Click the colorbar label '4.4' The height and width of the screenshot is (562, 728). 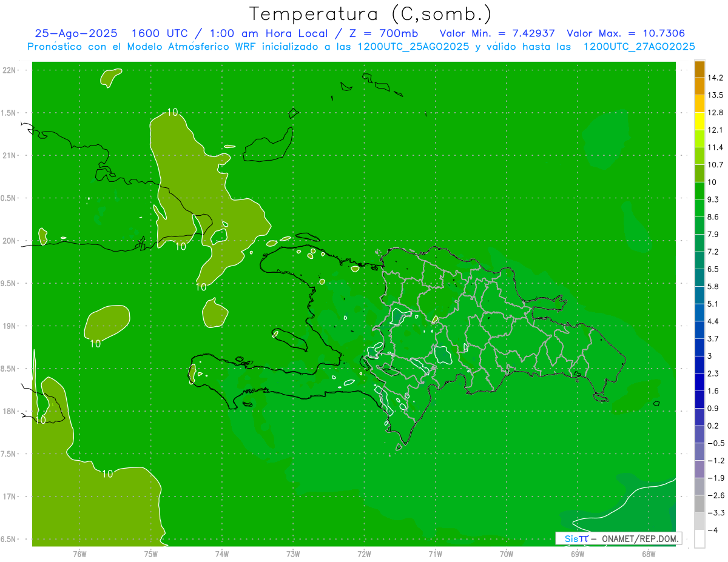713,321
